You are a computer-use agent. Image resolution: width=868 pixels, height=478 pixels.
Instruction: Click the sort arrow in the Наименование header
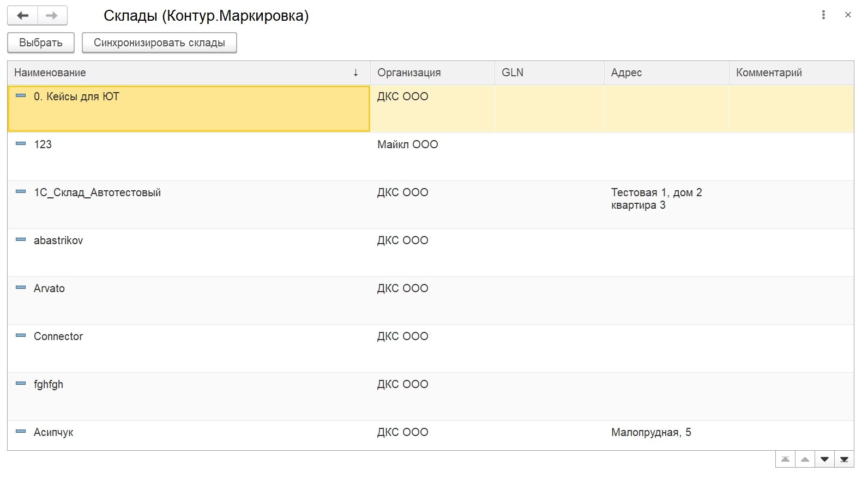(x=355, y=72)
